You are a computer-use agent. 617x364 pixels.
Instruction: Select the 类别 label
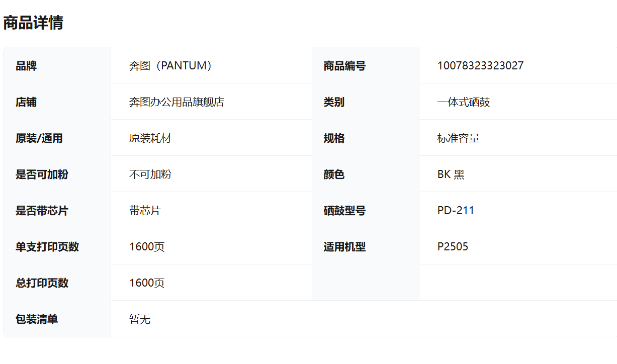point(334,102)
